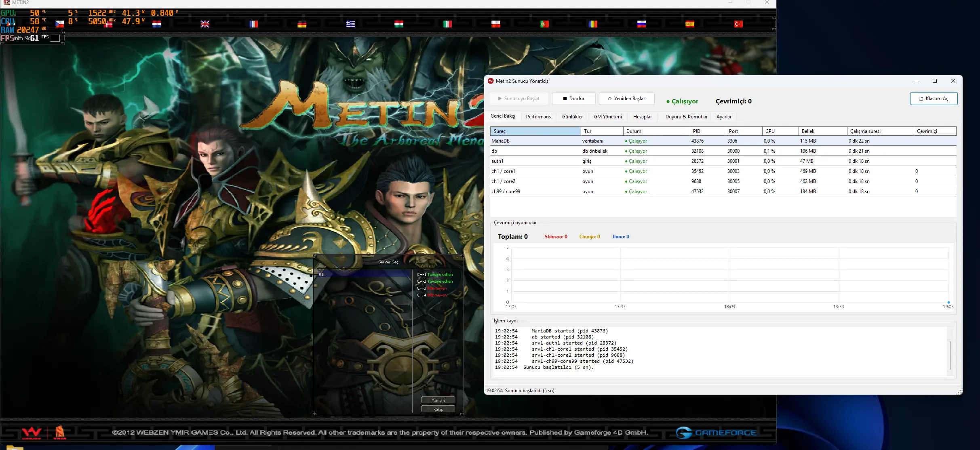Select the ch99 / core99 row
Image resolution: width=980 pixels, height=450 pixels.
(x=723, y=191)
